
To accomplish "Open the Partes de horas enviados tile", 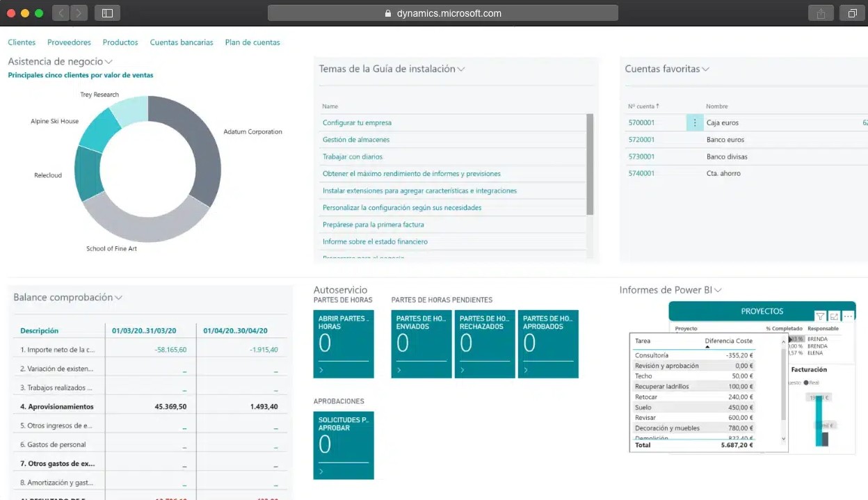I will (x=421, y=344).
